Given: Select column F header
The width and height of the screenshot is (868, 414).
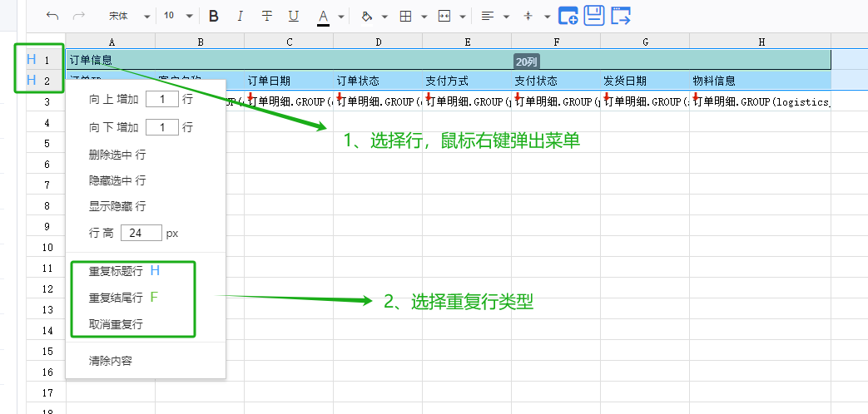Looking at the screenshot, I should click(x=557, y=42).
